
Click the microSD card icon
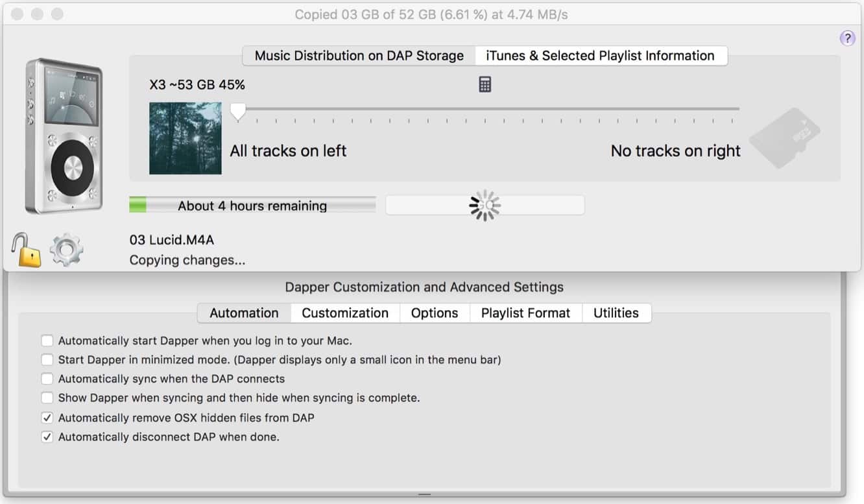[785, 138]
